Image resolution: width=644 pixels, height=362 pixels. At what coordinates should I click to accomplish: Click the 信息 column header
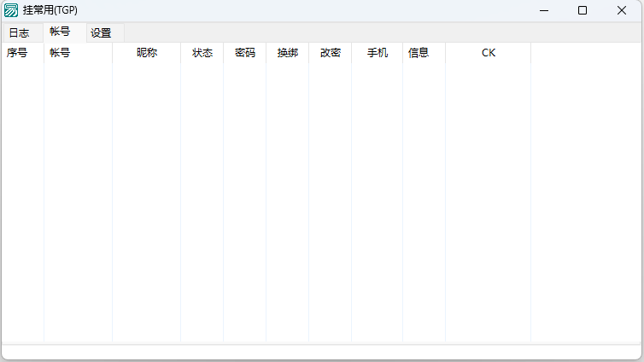[419, 53]
